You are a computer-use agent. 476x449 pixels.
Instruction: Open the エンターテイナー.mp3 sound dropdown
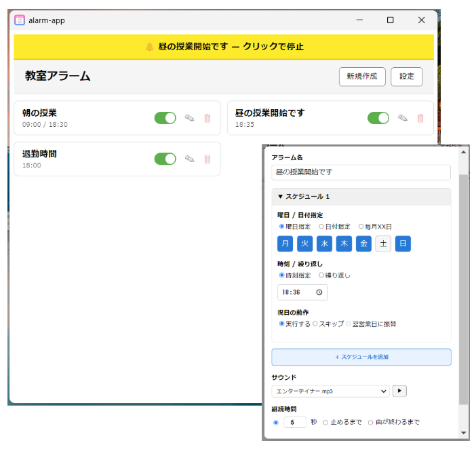[330, 391]
